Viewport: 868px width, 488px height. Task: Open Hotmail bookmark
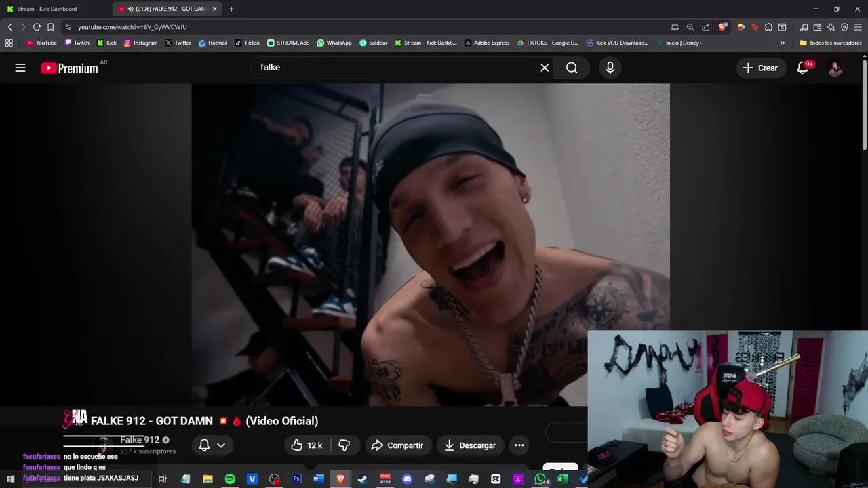(x=213, y=43)
